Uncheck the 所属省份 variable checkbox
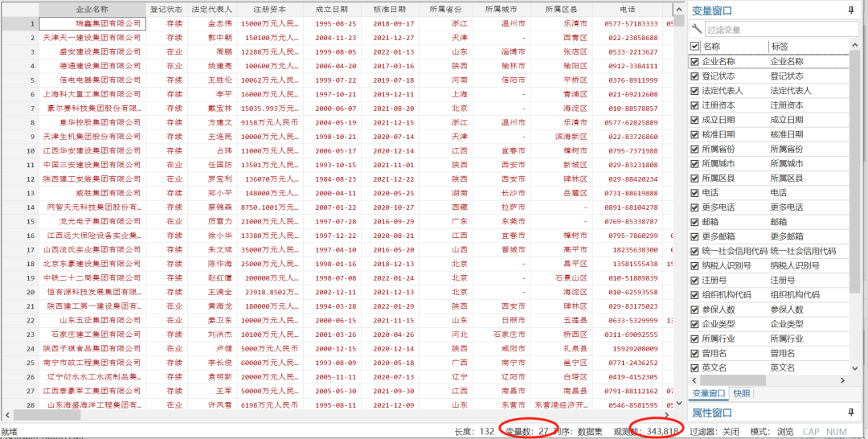 pos(694,149)
